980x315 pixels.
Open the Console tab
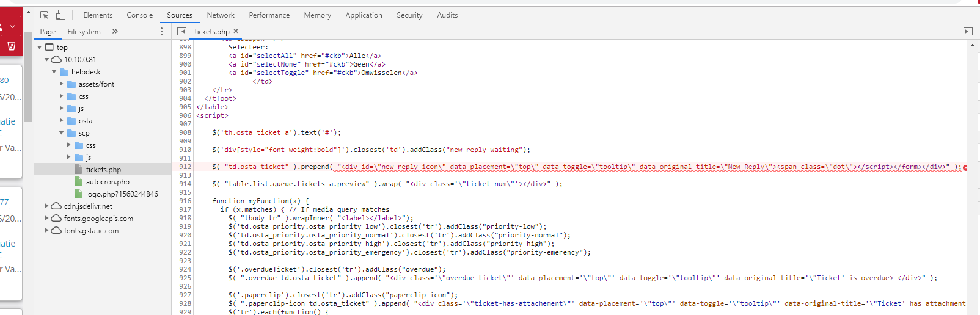pyautogui.click(x=139, y=15)
